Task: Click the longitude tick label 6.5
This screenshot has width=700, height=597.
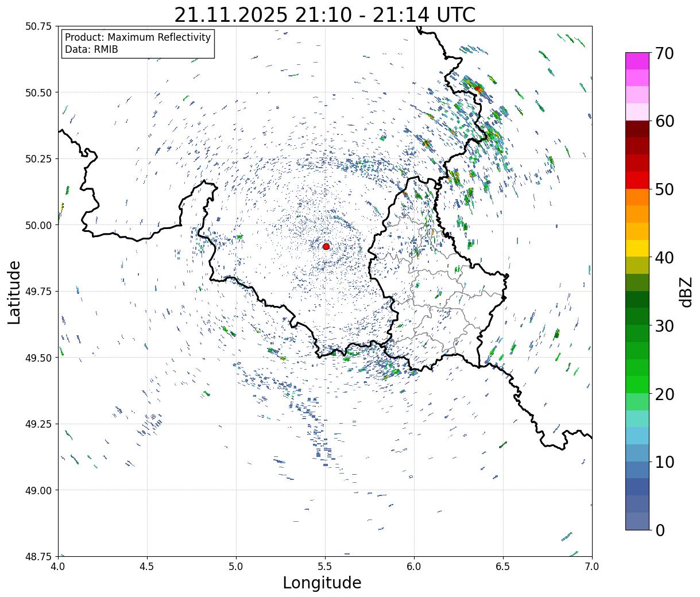Action: [503, 566]
